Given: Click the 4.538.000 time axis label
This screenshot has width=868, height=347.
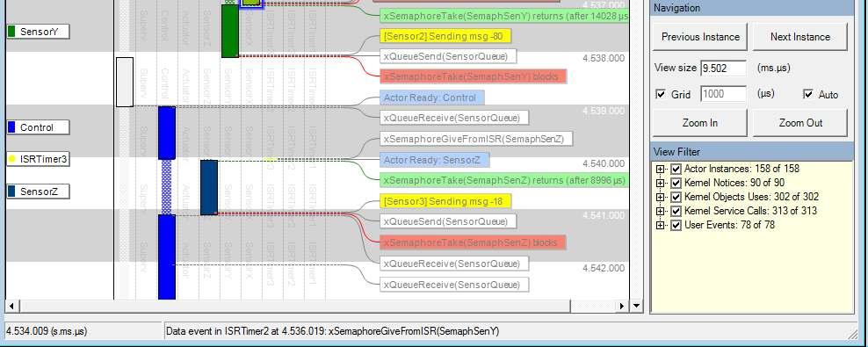Looking at the screenshot, I should tap(604, 58).
